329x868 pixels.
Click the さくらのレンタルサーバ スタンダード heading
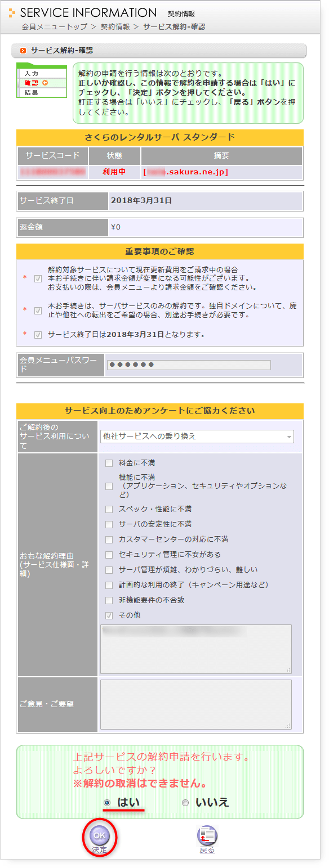[160, 137]
